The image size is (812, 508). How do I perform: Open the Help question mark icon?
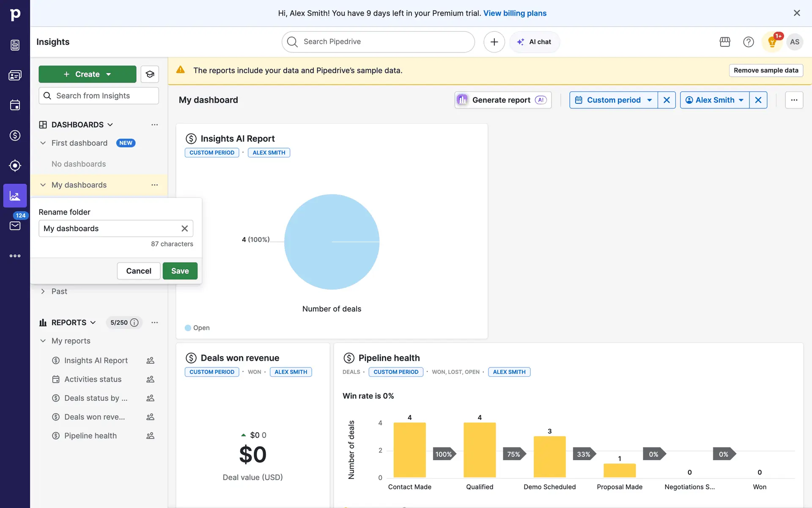[748, 42]
